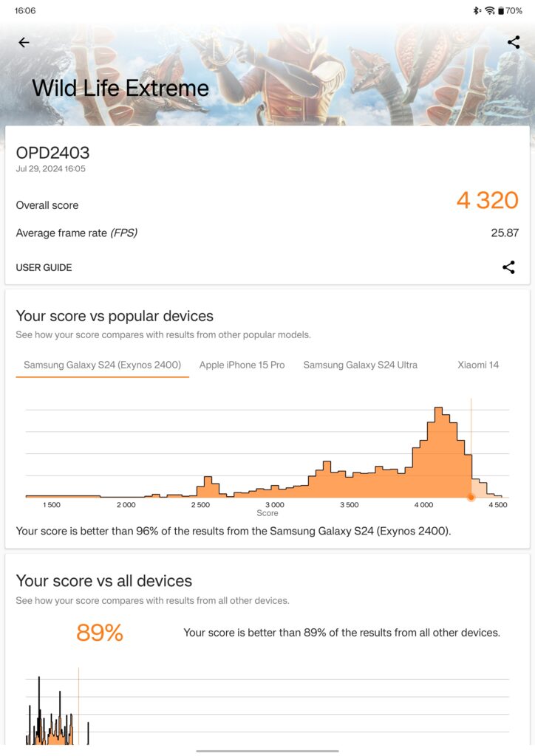
Task: Switch to the Xiaomi 14 tab
Action: 478,365
